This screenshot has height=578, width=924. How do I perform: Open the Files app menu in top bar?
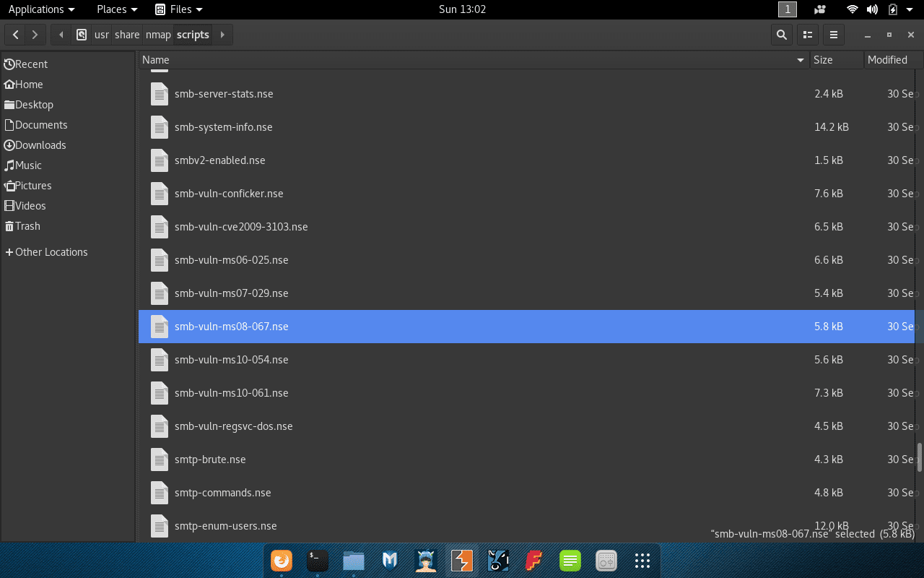point(179,9)
